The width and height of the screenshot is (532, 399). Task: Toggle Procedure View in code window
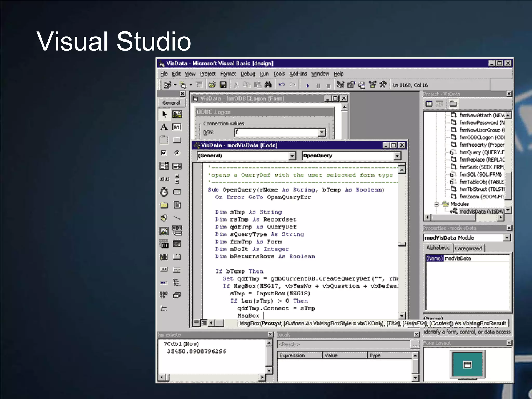pyautogui.click(x=197, y=323)
